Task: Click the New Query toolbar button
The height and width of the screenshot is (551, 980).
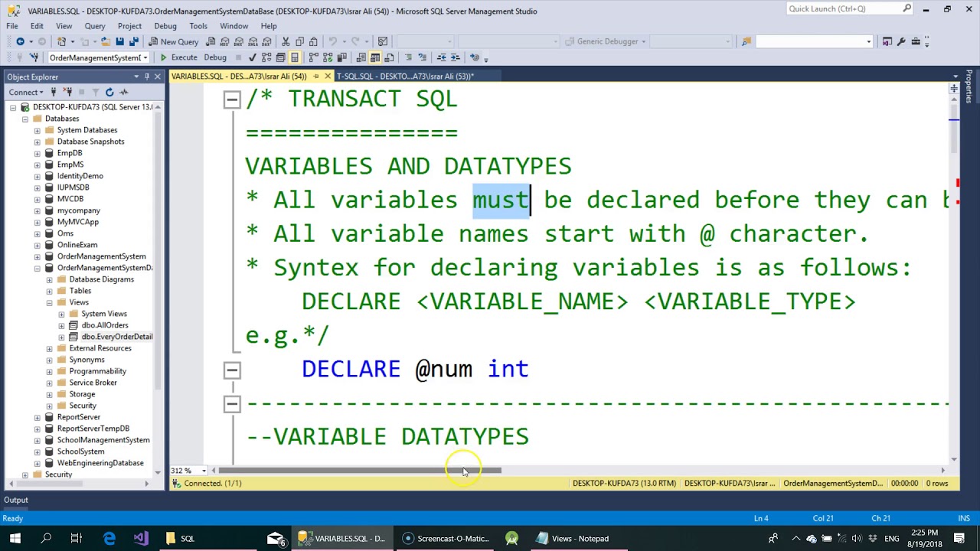Action: pos(174,41)
